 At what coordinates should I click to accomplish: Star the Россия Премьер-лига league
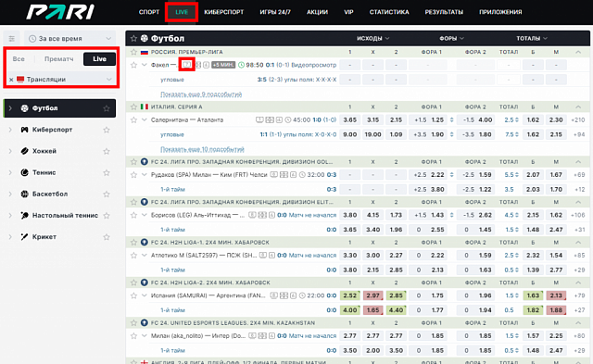[x=133, y=52]
